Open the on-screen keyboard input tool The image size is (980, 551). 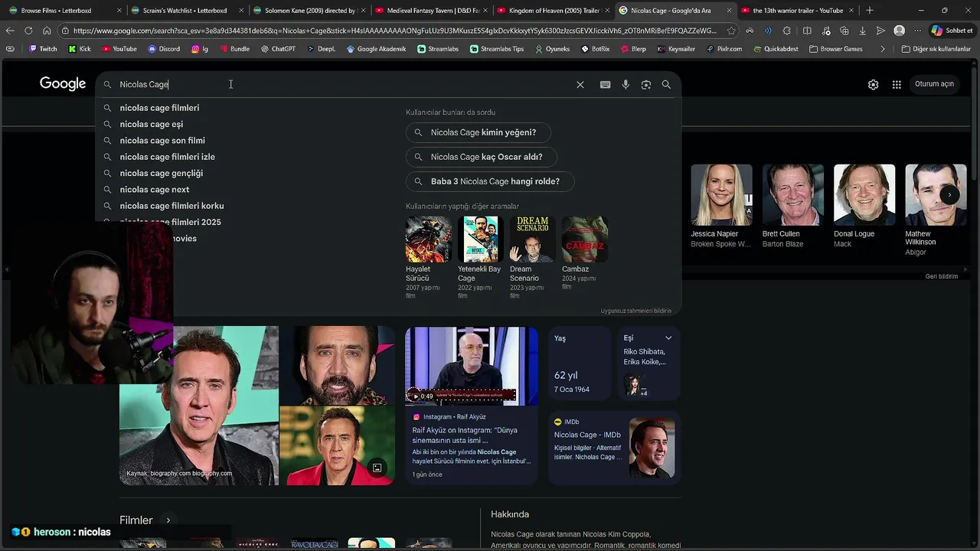pyautogui.click(x=605, y=85)
